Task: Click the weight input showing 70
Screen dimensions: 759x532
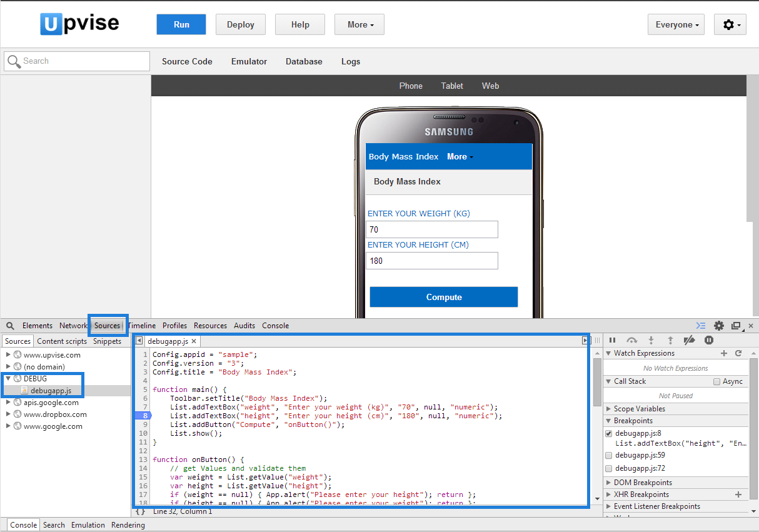Action: click(432, 229)
